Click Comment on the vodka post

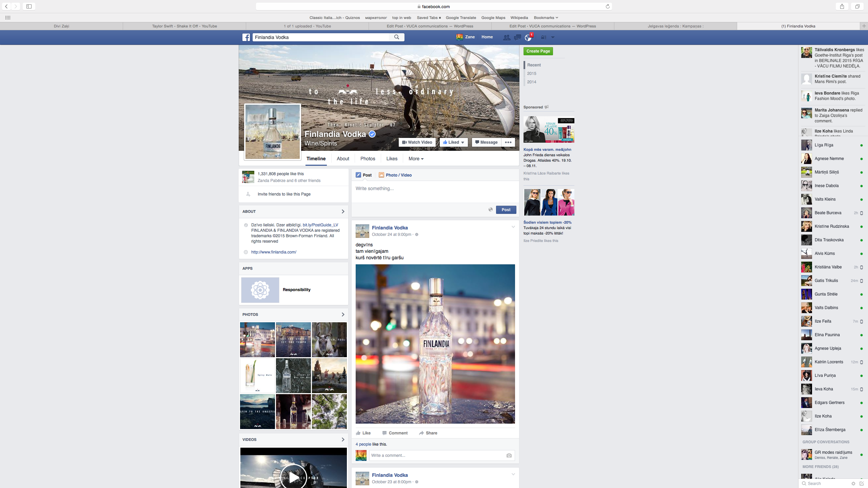tap(395, 433)
